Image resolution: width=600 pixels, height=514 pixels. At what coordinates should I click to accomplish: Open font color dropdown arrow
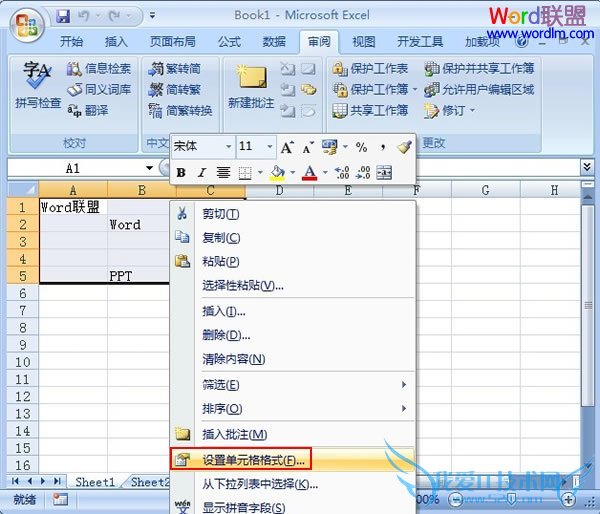325,173
